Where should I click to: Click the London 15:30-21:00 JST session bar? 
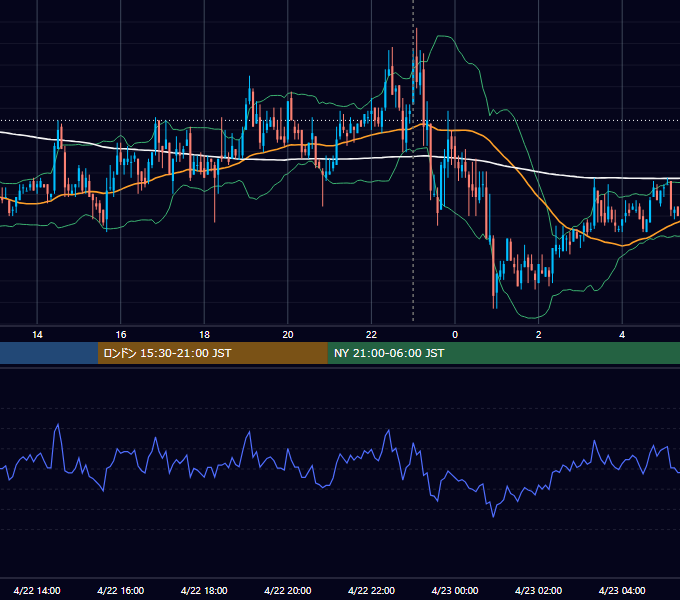[212, 353]
